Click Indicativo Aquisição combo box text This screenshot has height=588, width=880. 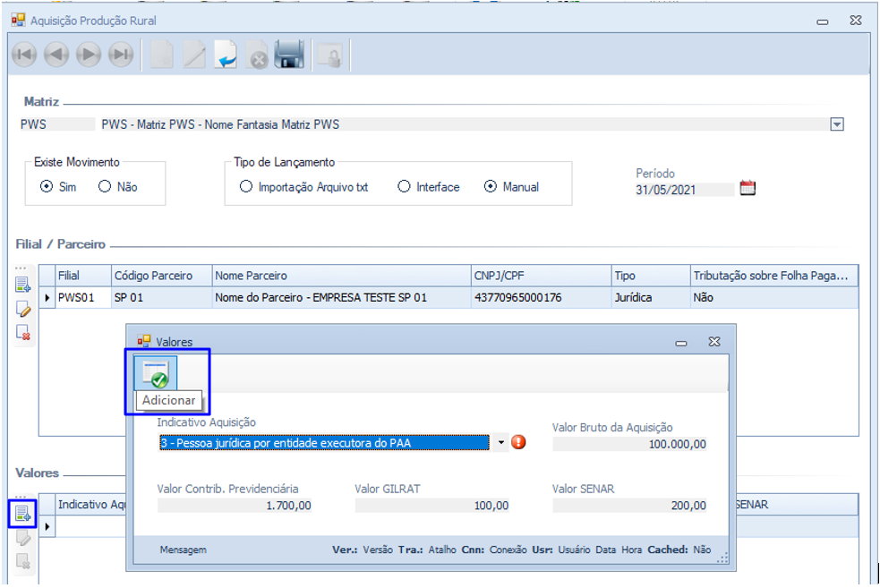tap(324, 443)
